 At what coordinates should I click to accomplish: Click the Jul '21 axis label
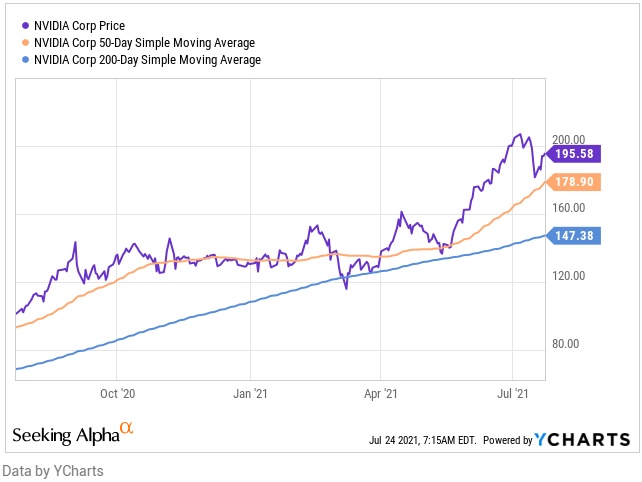[512, 394]
